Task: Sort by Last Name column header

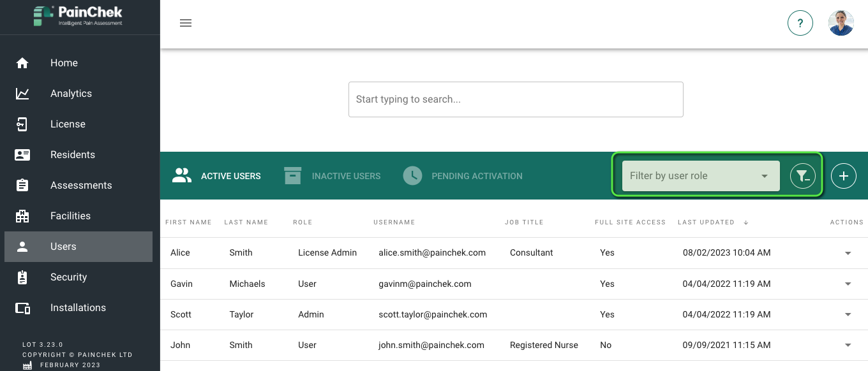Action: [246, 222]
